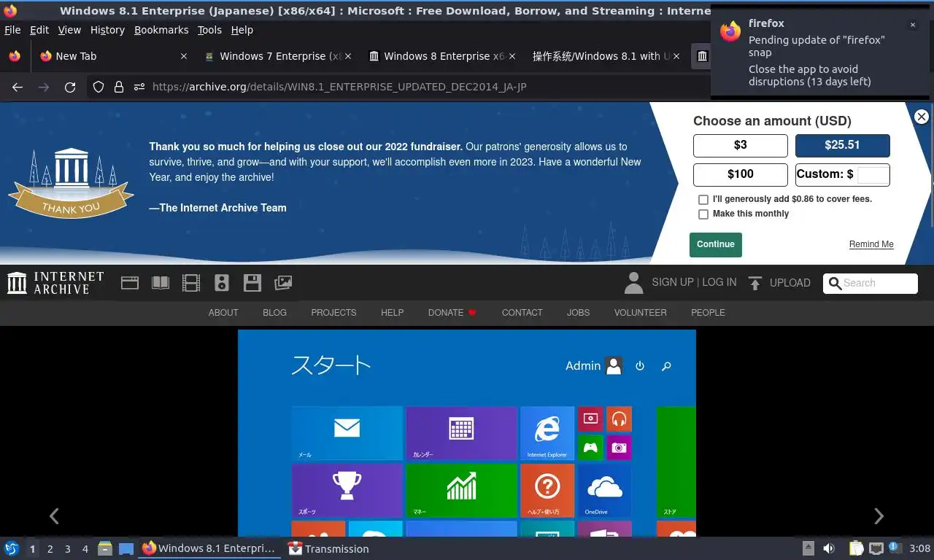Screen dimensions: 934x560
Task: Click the network tray icon
Action: pos(876,548)
